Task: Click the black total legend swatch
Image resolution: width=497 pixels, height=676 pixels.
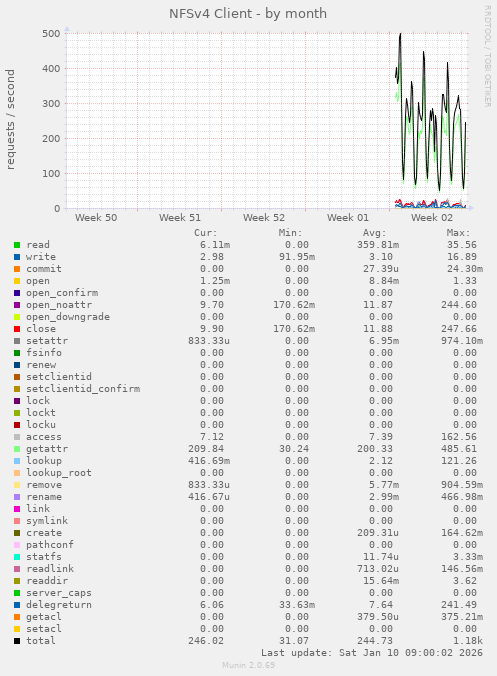Action: (17, 641)
